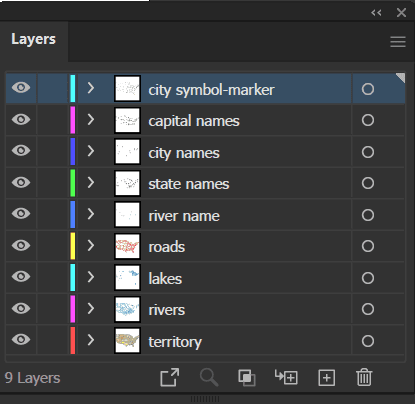This screenshot has height=404, width=415.
Task: Open the Layers panel hamburger menu
Action: click(398, 42)
